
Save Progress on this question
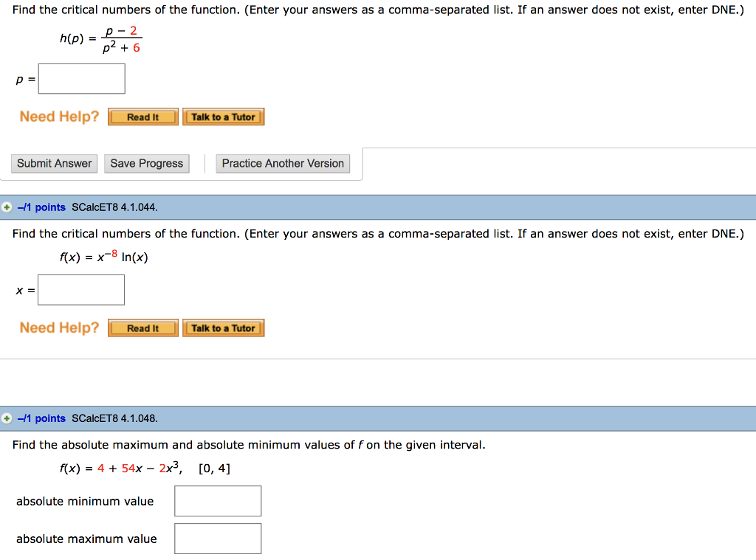pyautogui.click(x=147, y=163)
